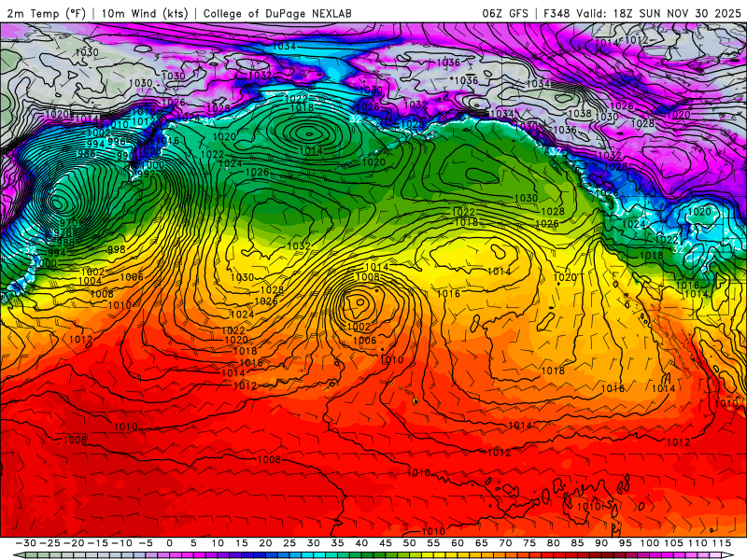Select the 992 isobar label
The image size is (747, 560).
coord(147,174)
